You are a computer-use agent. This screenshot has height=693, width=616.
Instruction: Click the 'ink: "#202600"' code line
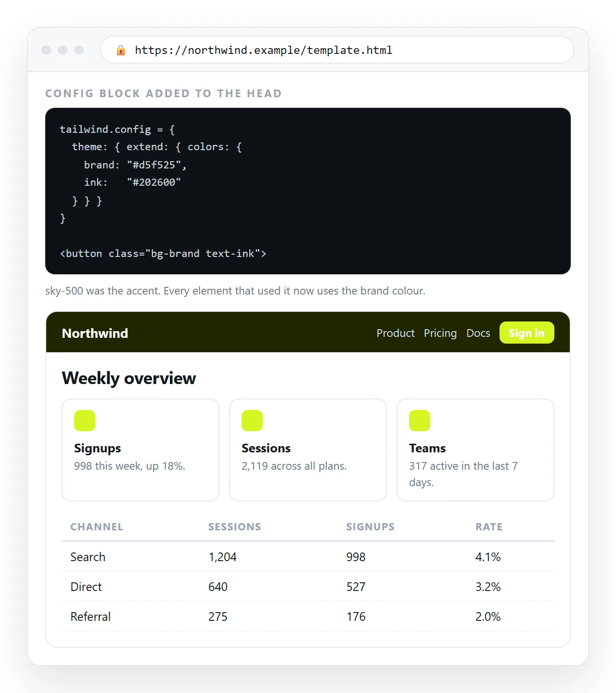[x=132, y=182]
